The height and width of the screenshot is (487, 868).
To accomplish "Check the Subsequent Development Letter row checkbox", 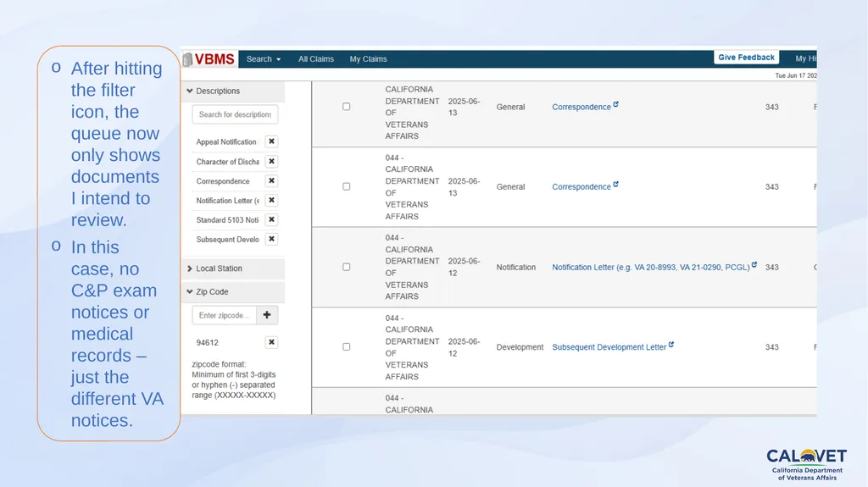I will (x=347, y=347).
